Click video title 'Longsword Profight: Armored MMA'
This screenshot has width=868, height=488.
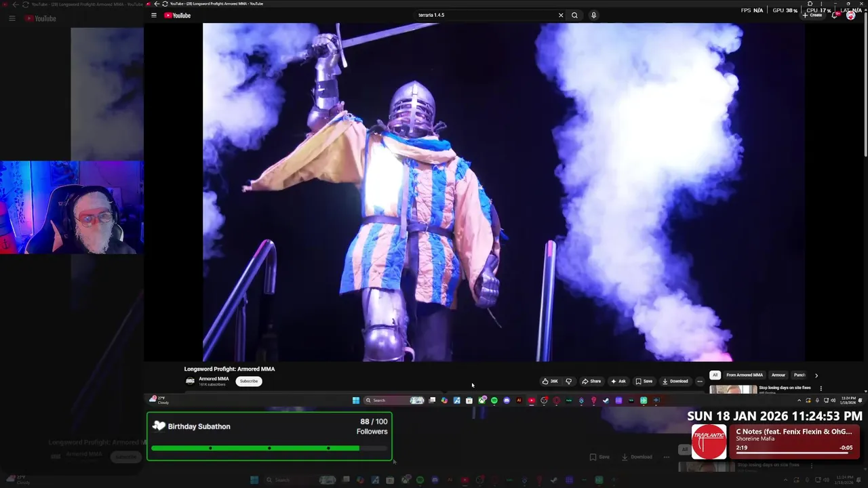point(229,369)
